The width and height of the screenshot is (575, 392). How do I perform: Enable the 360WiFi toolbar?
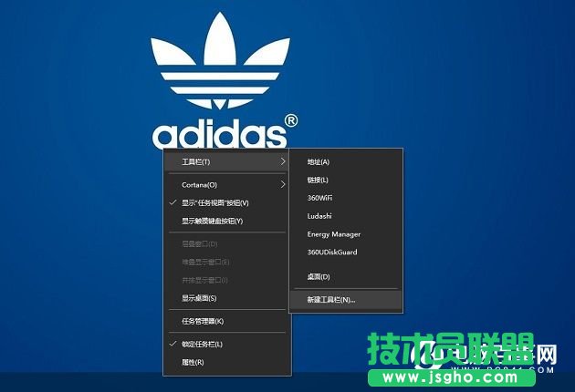tap(346, 198)
